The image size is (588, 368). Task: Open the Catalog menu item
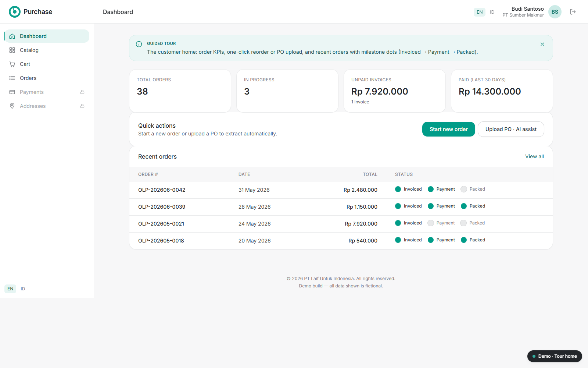pos(47,50)
